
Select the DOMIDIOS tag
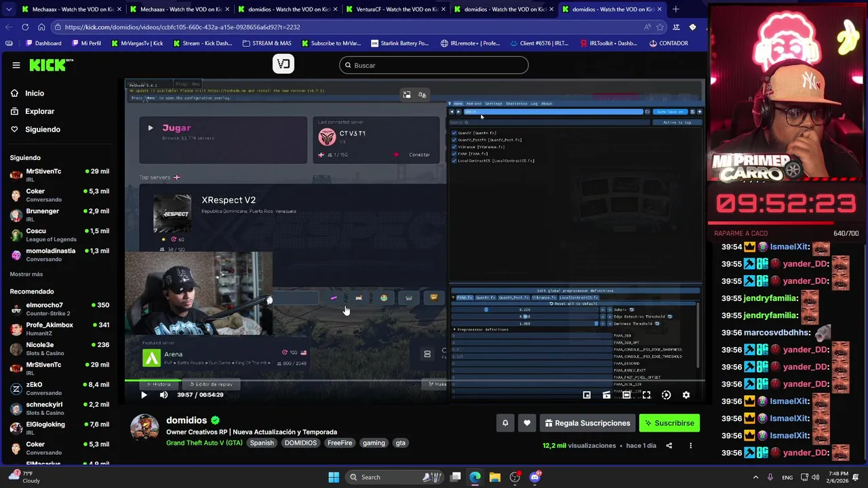300,443
